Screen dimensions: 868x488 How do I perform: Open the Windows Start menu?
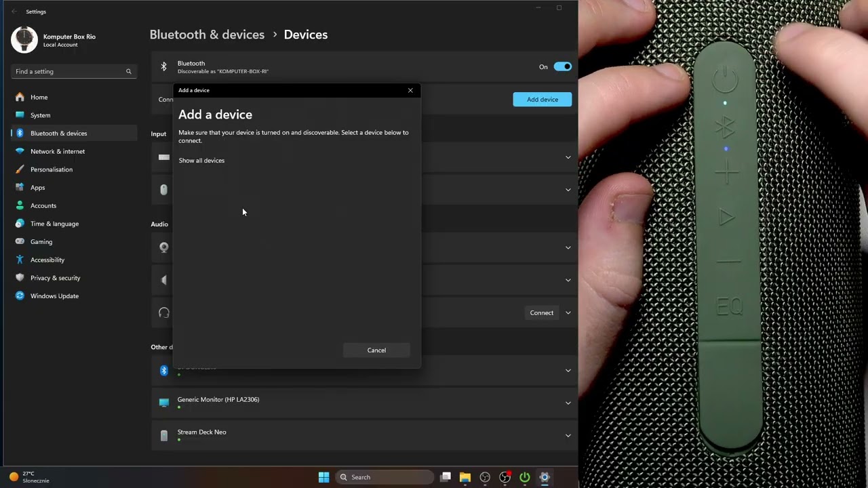pos(323,477)
